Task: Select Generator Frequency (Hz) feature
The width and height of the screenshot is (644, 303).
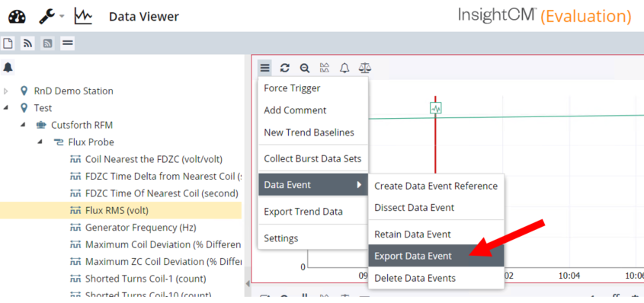Action: (141, 228)
